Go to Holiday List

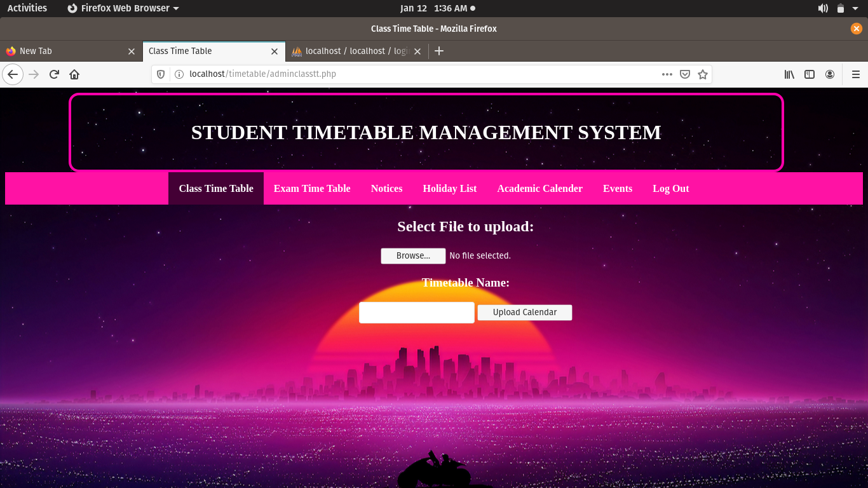450,189
